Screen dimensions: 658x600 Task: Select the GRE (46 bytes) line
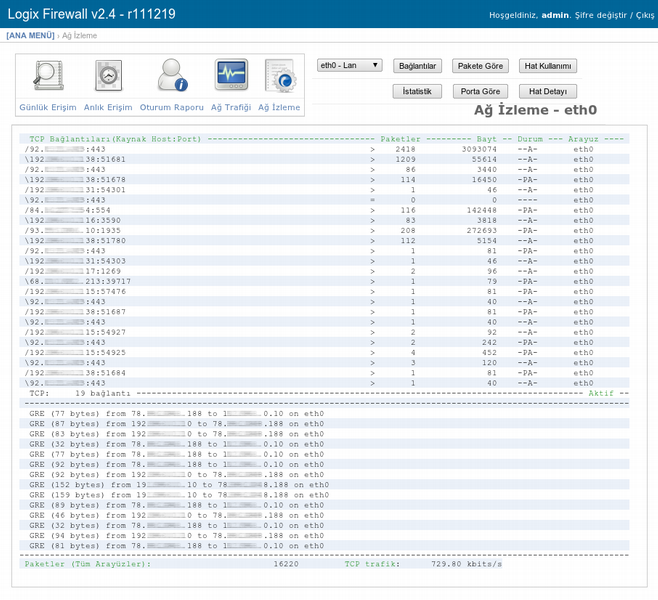click(324, 515)
